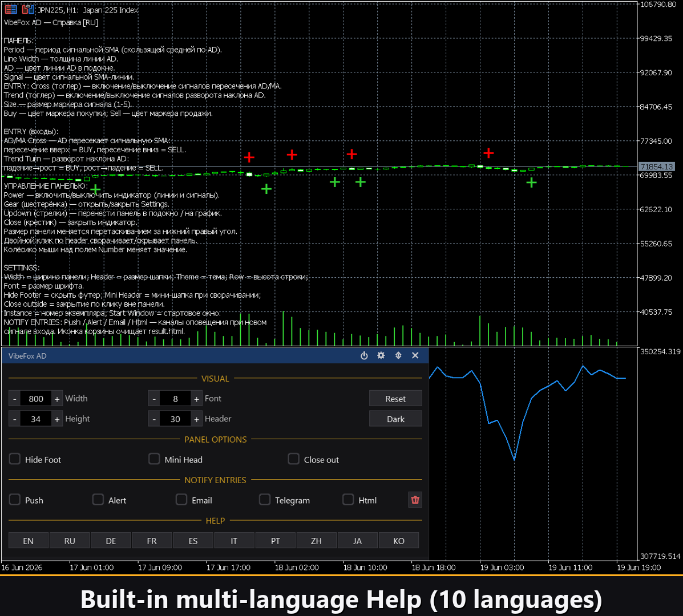Click the Header value field showing 30
Viewport: 683px width, 616px height.
[x=175, y=419]
